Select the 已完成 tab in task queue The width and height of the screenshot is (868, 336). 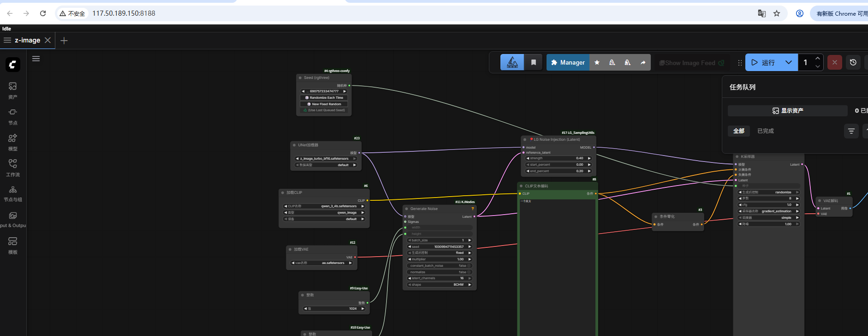[x=766, y=131]
